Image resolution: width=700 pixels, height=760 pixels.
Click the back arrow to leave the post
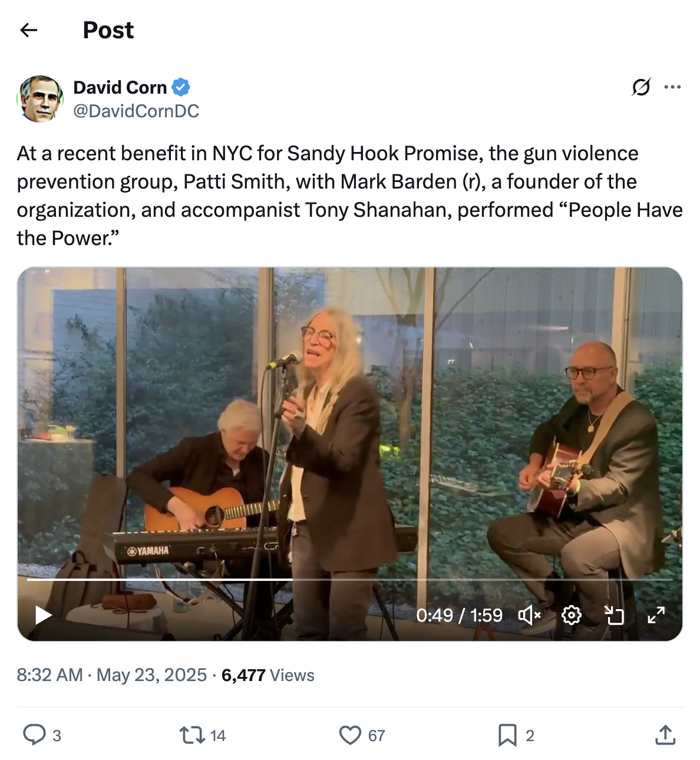point(28,29)
